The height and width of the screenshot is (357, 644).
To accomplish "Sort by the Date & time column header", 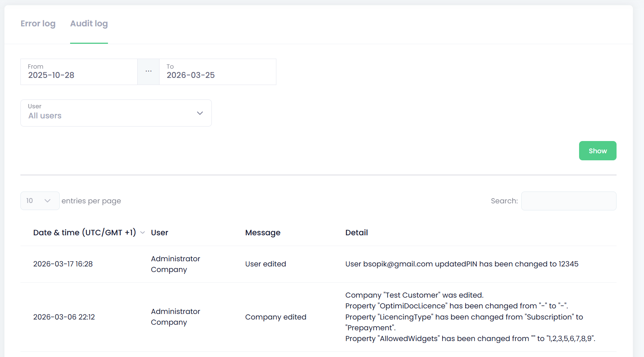I will click(x=85, y=233).
